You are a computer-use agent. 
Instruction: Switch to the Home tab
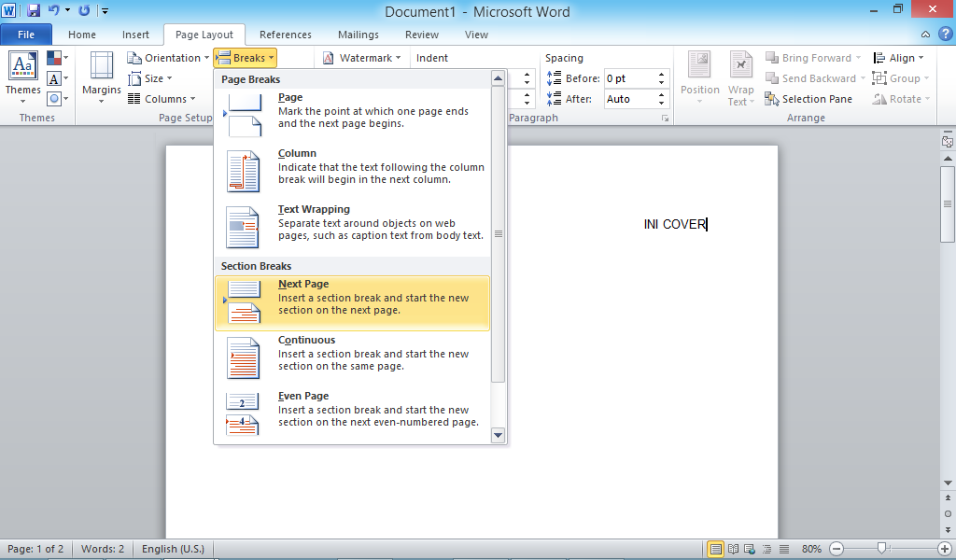tap(82, 35)
